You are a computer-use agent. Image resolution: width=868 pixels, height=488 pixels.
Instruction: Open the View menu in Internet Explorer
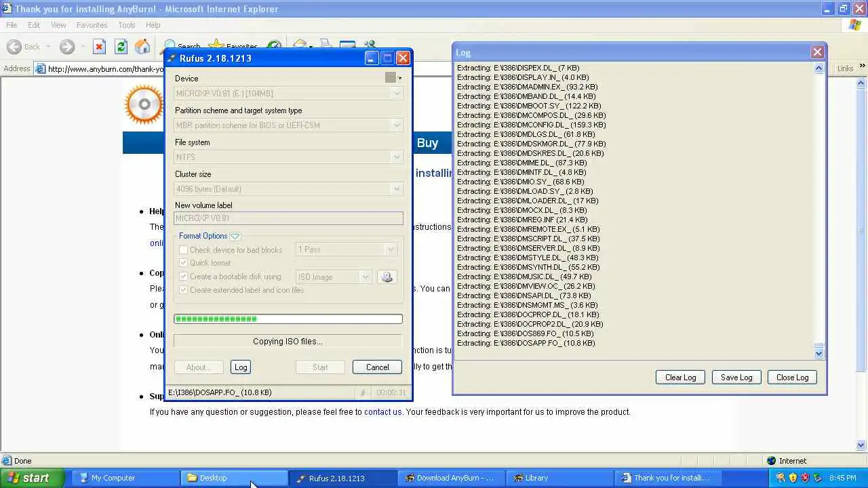[x=58, y=25]
